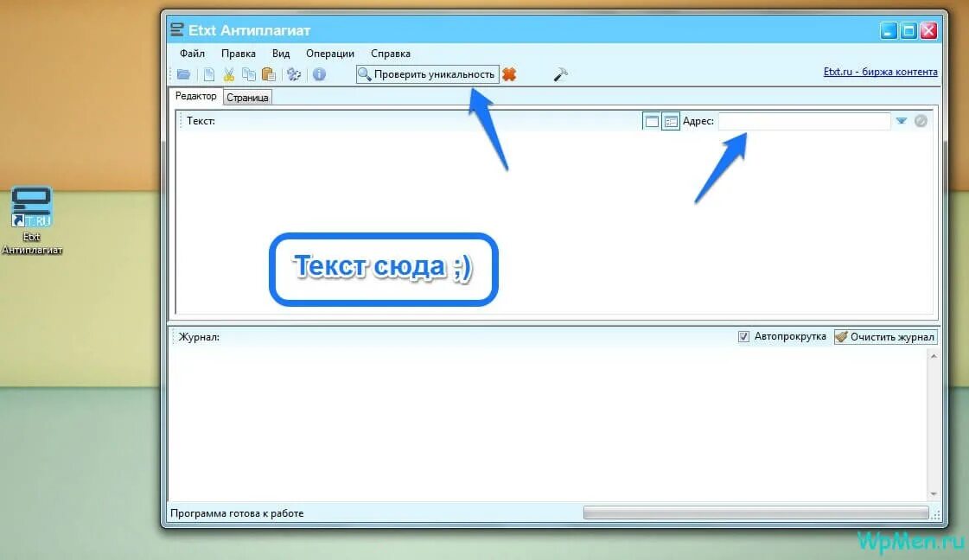The image size is (969, 560).
Task: Open settings via the gears icon
Action: pos(294,74)
